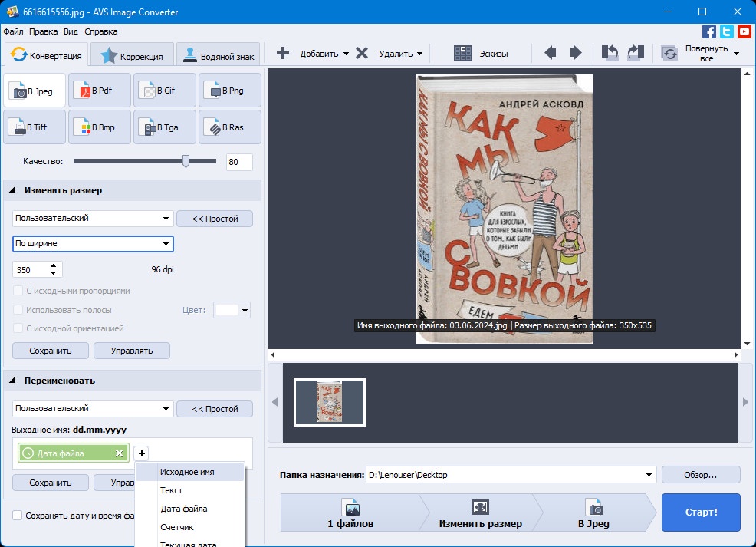Select the B Tiff format option
The image size is (756, 547).
pos(35,127)
